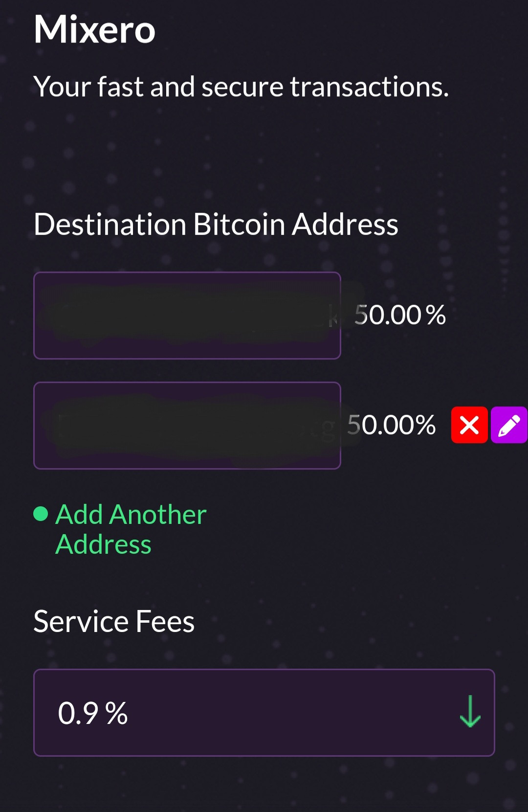Select the second address 50.00% share value
Image resolution: width=528 pixels, height=812 pixels.
pyautogui.click(x=391, y=425)
